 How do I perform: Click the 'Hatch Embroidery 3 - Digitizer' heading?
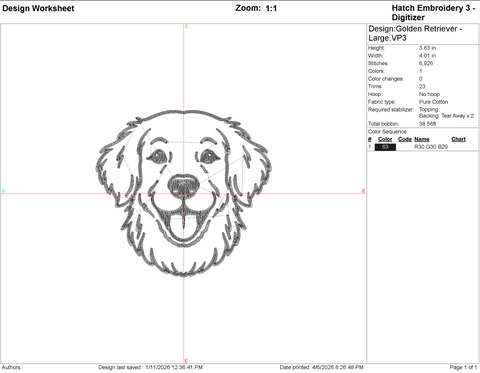coord(433,13)
